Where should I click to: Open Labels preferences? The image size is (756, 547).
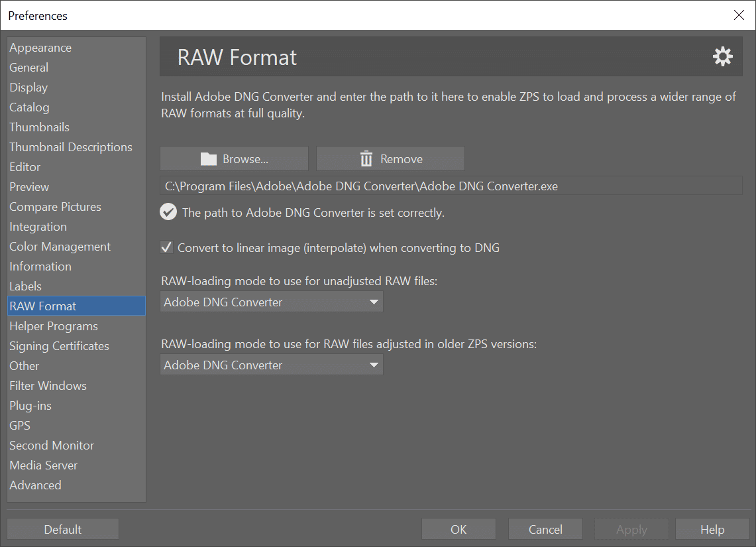(x=76, y=286)
